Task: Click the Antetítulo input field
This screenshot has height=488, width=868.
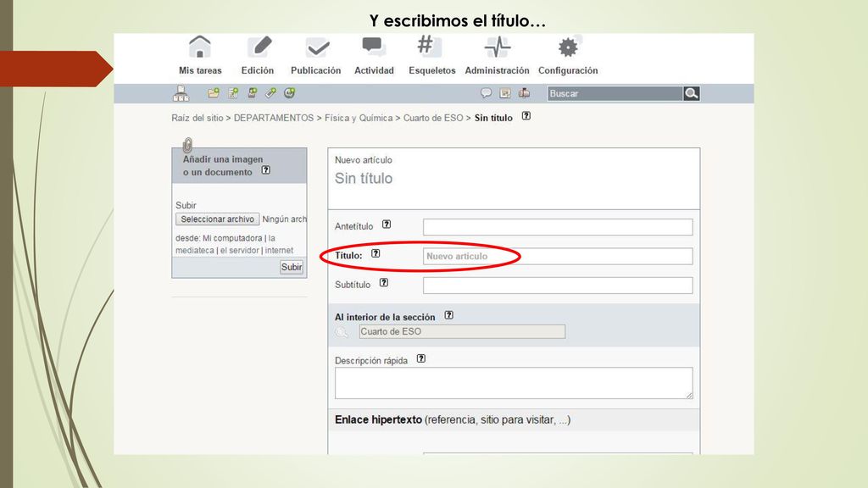Action: 558,227
